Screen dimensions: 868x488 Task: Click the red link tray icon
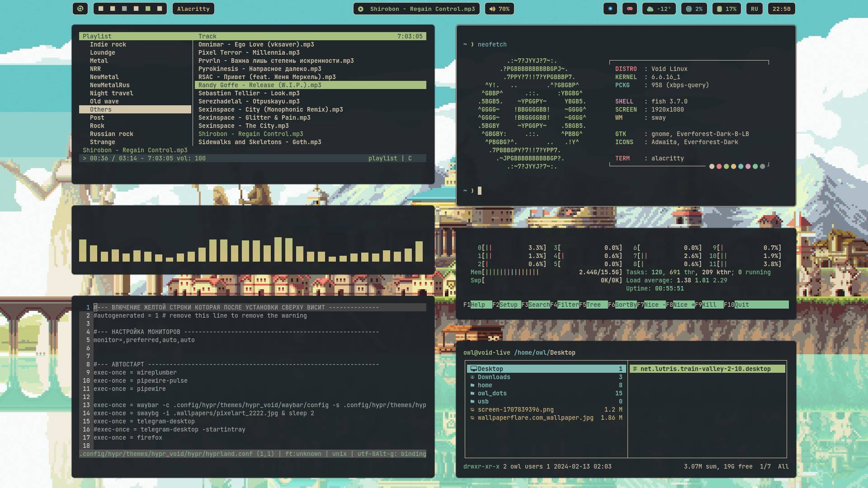(x=630, y=9)
